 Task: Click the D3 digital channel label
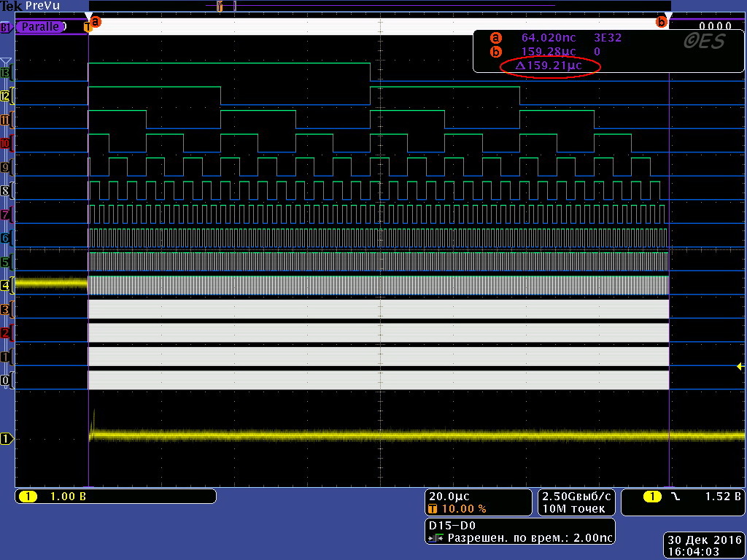[5, 309]
